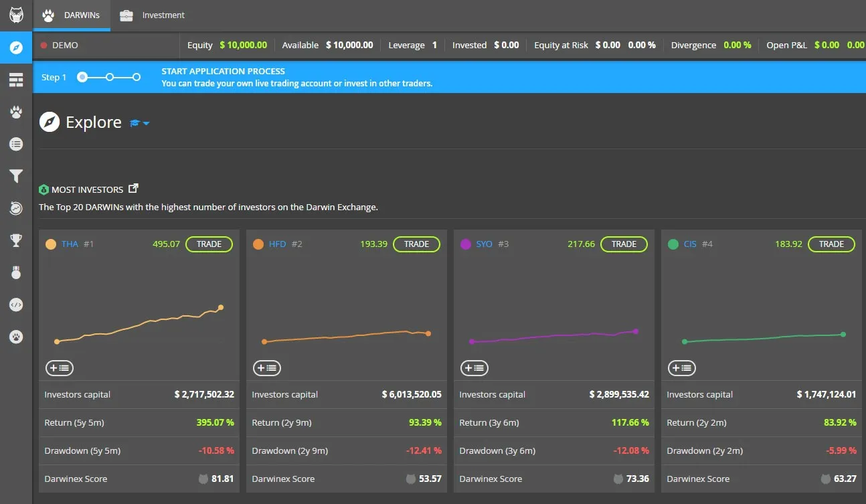866x504 pixels.
Task: Open the Explore compass icon in the sidebar
Action: pyautogui.click(x=15, y=48)
